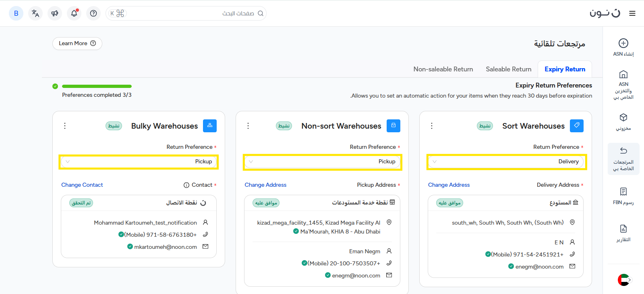Open the inventory box icon in sidebar
Image resolution: width=644 pixels, height=294 pixels.
tap(623, 117)
